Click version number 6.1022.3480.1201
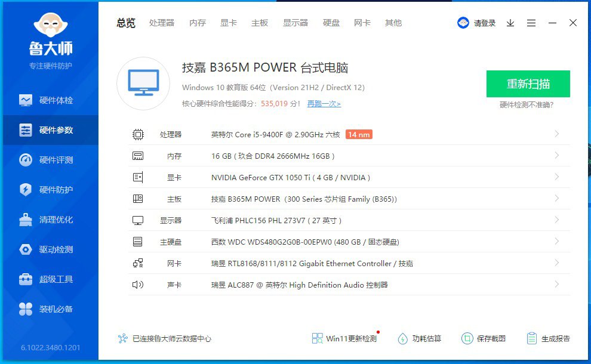This screenshot has width=591, height=364. click(x=51, y=347)
